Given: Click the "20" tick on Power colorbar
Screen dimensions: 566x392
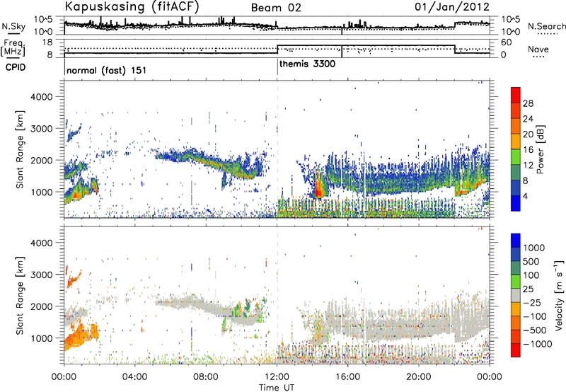Looking at the screenshot, I should 528,134.
